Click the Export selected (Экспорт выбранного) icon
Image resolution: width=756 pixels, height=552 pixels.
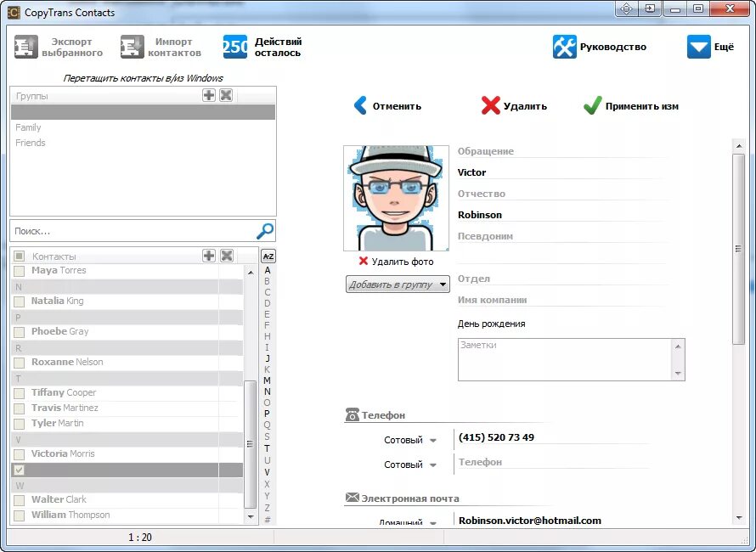click(26, 47)
